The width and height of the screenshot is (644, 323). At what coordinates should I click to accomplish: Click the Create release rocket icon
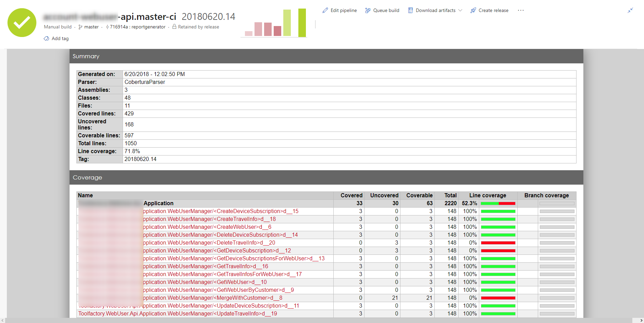tap(473, 10)
